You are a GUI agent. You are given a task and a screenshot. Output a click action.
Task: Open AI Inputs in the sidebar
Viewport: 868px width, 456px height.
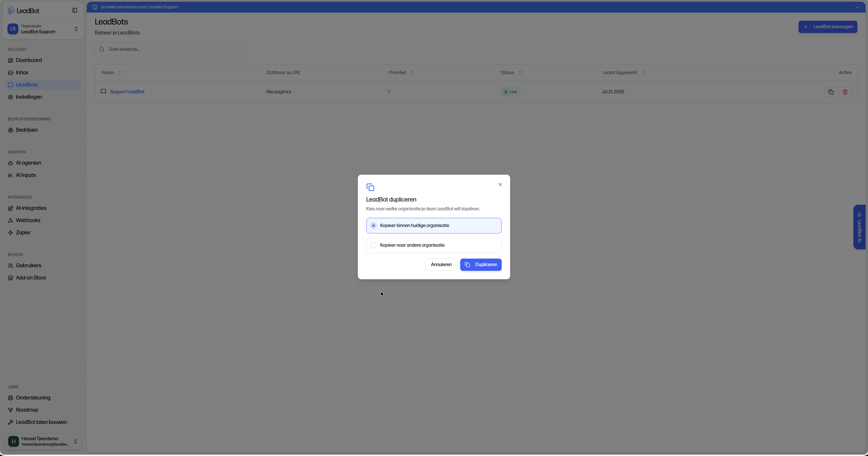click(43, 175)
